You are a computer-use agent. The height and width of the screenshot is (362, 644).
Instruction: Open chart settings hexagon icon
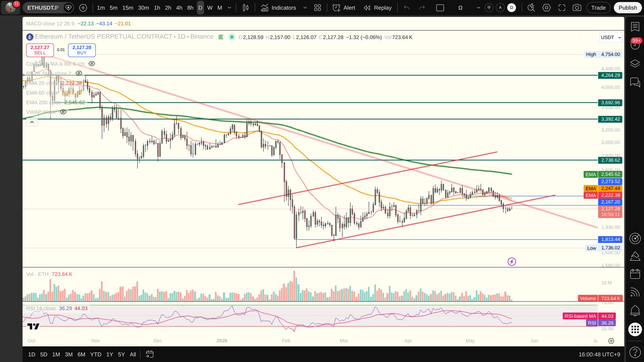(547, 8)
